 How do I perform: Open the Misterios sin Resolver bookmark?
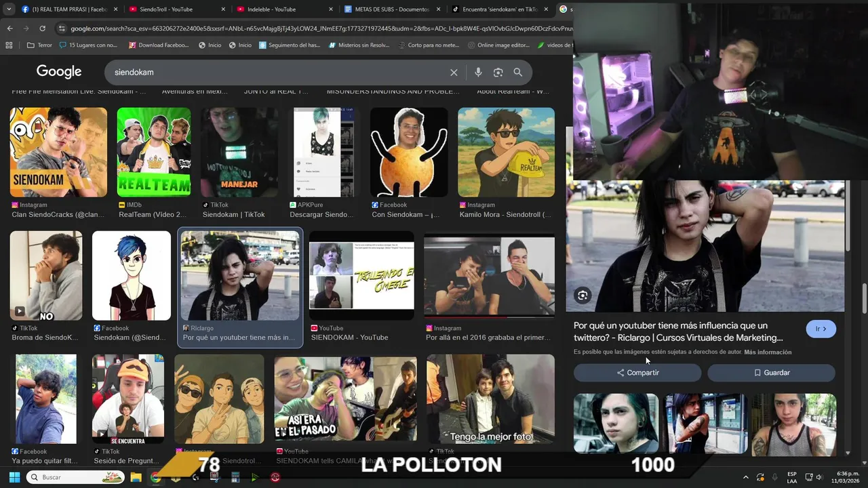click(359, 45)
